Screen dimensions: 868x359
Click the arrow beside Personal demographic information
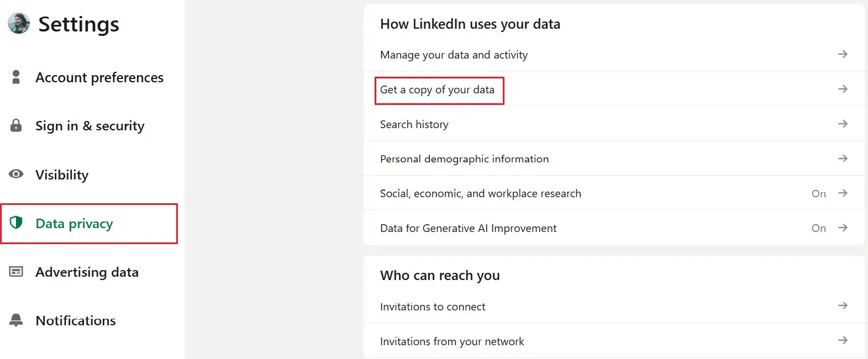tap(843, 159)
